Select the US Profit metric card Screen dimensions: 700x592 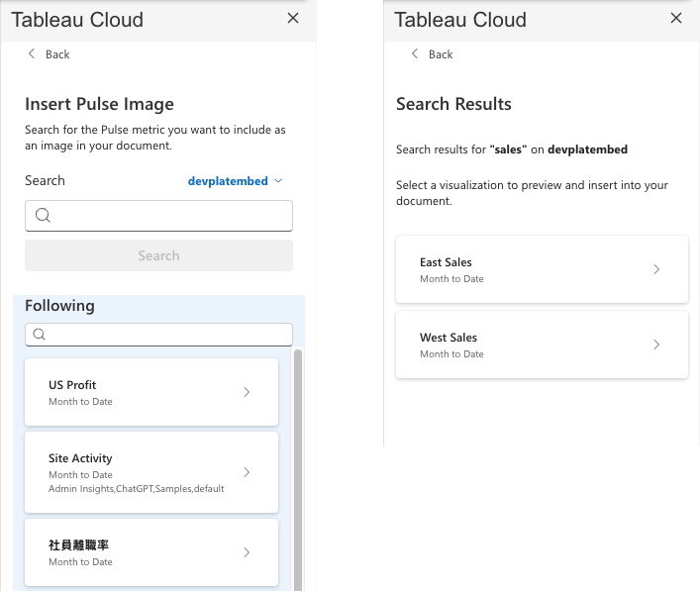139,392
